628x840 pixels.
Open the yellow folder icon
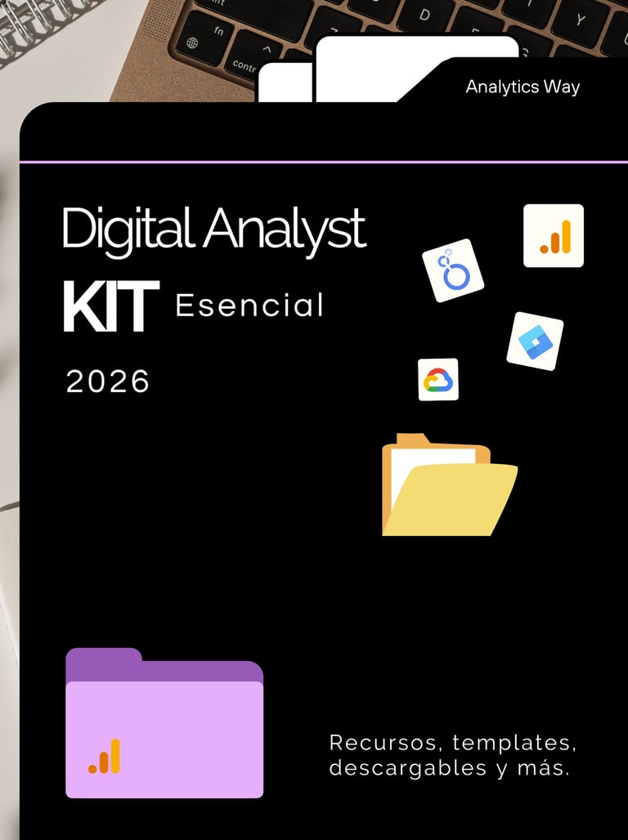click(450, 485)
